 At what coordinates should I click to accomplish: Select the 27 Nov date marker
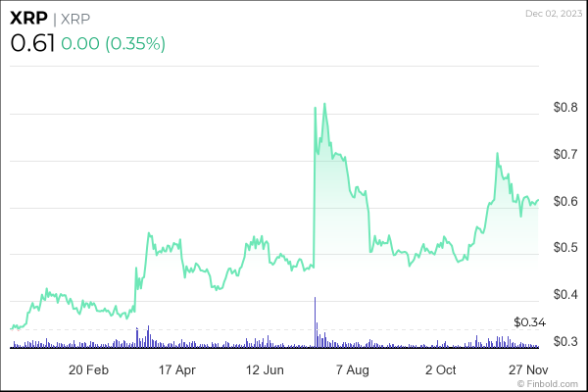point(528,369)
